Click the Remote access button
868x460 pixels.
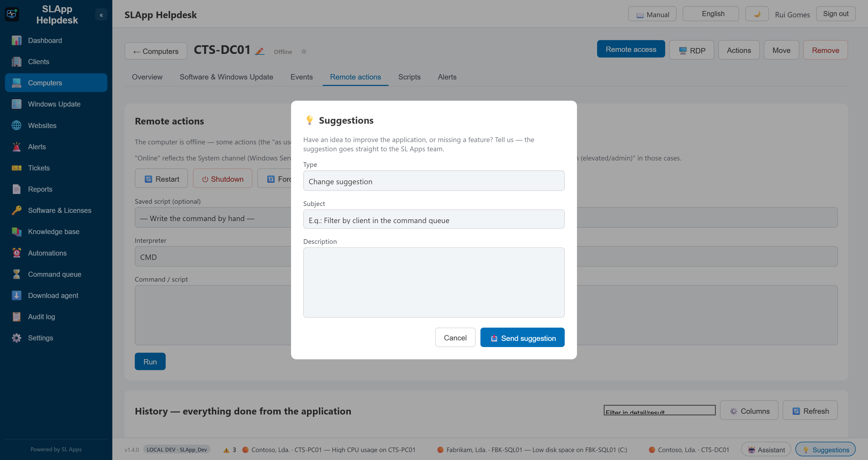pos(631,49)
